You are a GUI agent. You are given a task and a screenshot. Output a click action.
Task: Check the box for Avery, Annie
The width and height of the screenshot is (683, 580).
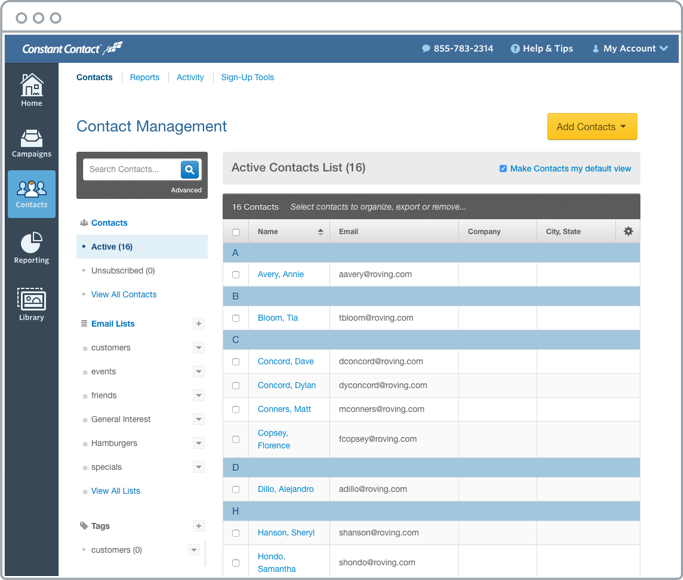tap(236, 274)
